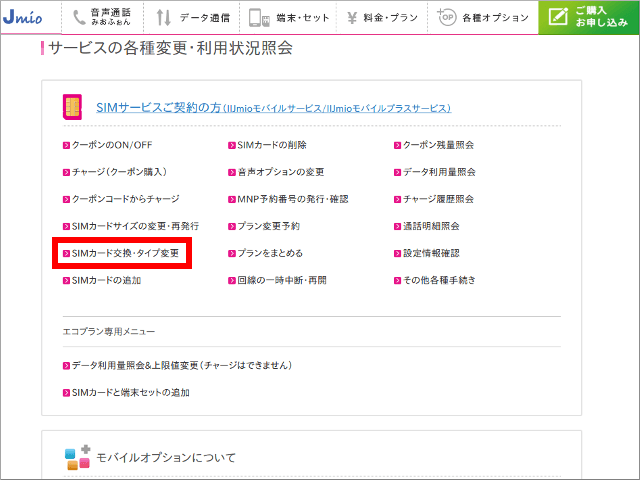This screenshot has width=640, height=480.
Task: Open その他各種手続き link
Action: 439,280
